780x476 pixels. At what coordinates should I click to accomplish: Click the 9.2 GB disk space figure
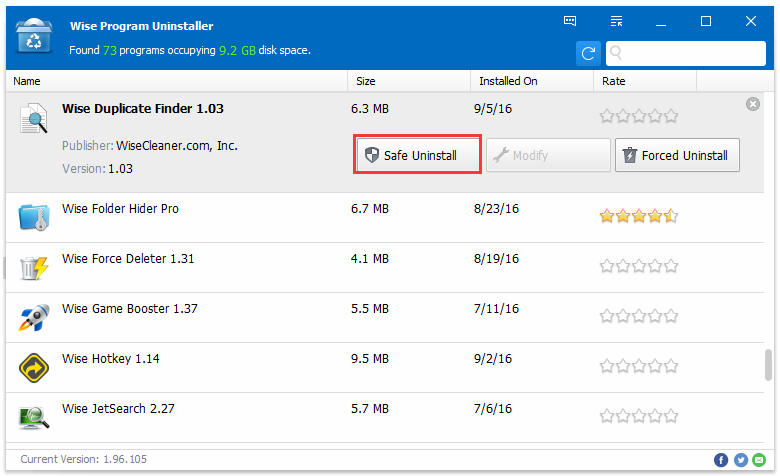237,51
